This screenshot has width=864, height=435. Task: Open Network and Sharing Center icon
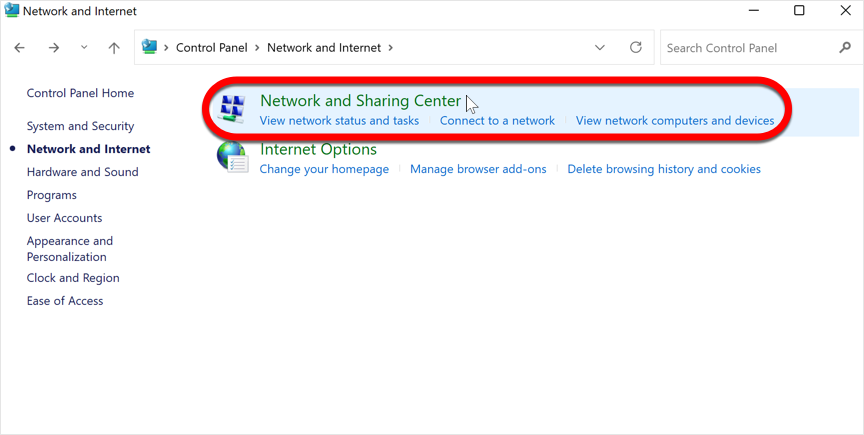pos(231,109)
